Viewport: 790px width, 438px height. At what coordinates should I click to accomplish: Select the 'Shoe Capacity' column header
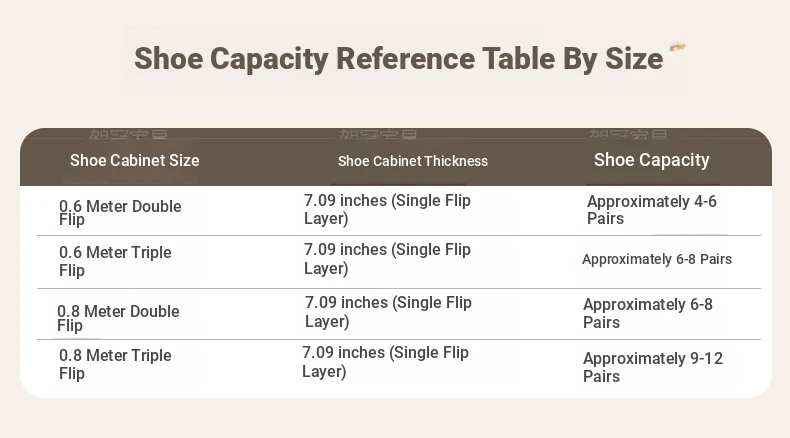click(x=651, y=160)
